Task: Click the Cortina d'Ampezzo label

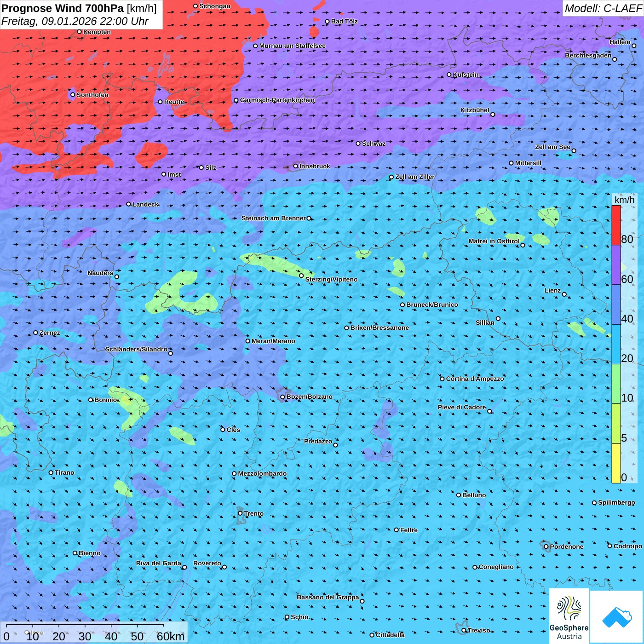Action: pos(475,379)
